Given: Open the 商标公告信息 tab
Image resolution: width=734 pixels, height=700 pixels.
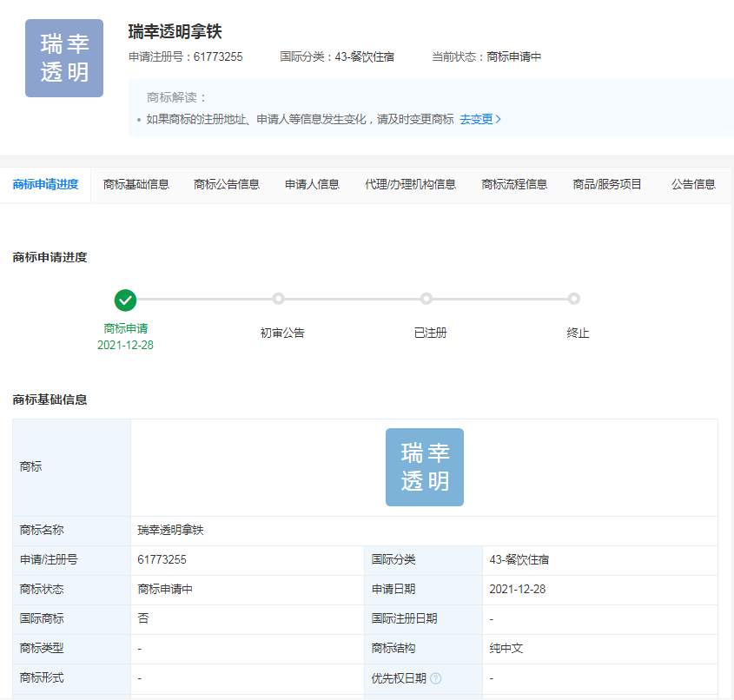Looking at the screenshot, I should (227, 184).
